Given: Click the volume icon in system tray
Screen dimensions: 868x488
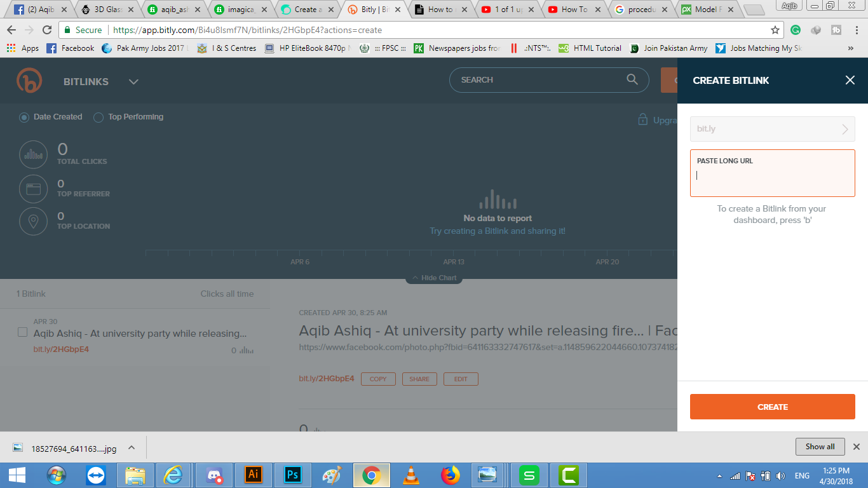Looking at the screenshot, I should coord(780,475).
